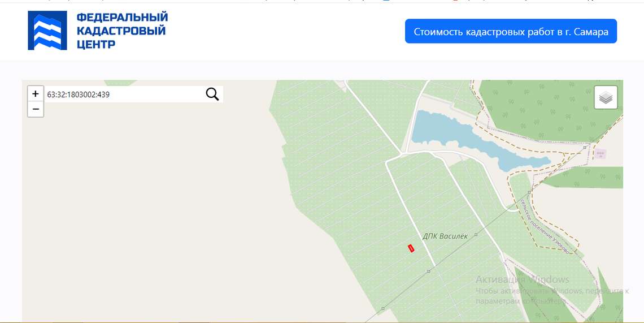This screenshot has width=644, height=323.
Task: Click power line node just below red parcel
Action: pyautogui.click(x=428, y=271)
